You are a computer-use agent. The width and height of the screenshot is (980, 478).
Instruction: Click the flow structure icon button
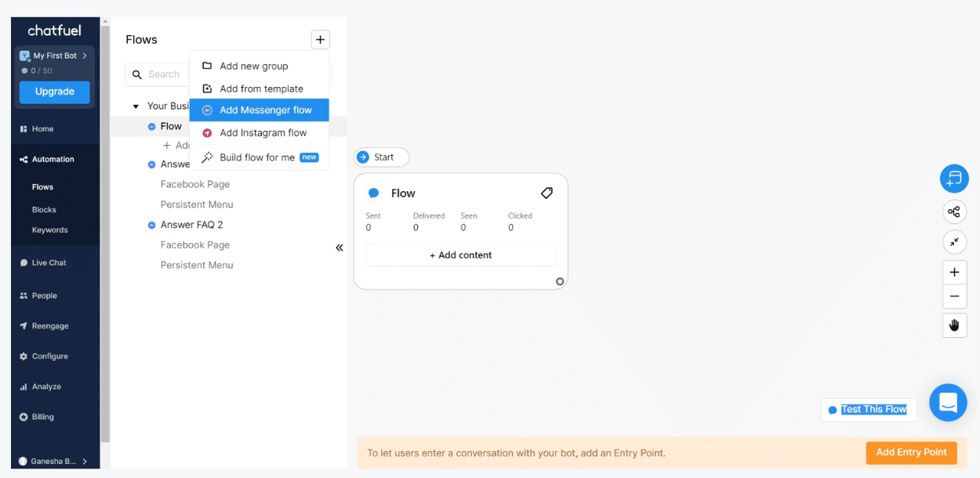tap(954, 212)
